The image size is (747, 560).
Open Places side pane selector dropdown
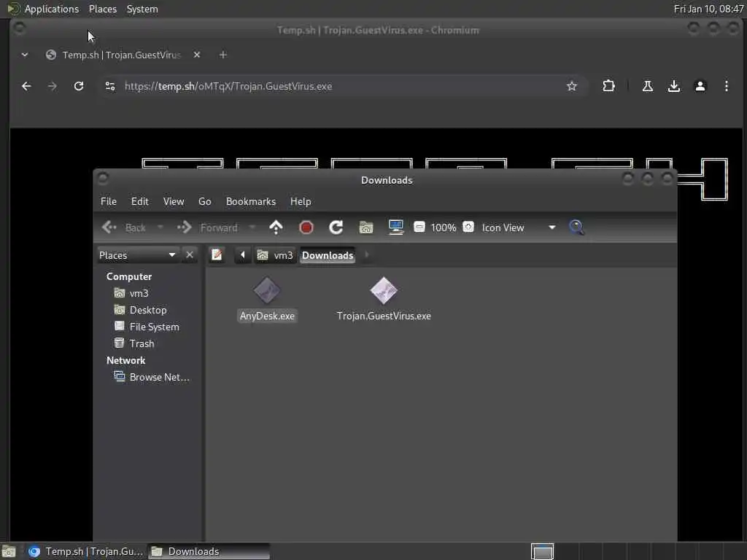click(x=138, y=255)
